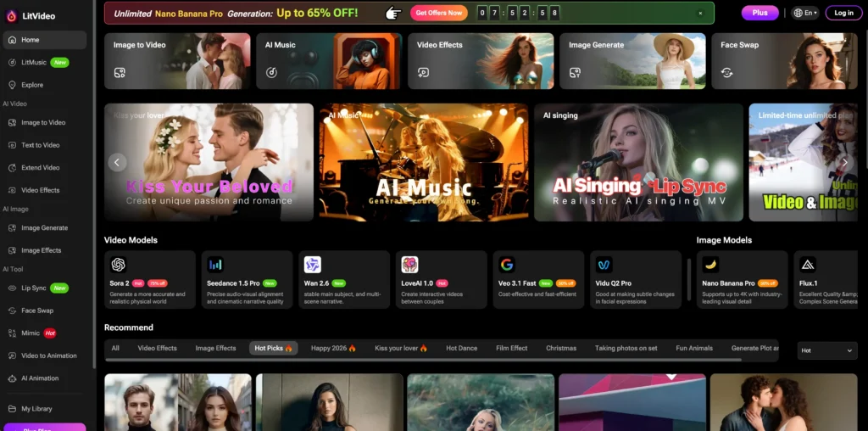Screen dimensions: 868x431
Task: Select the Hot Dance category tab
Action: pos(461,348)
